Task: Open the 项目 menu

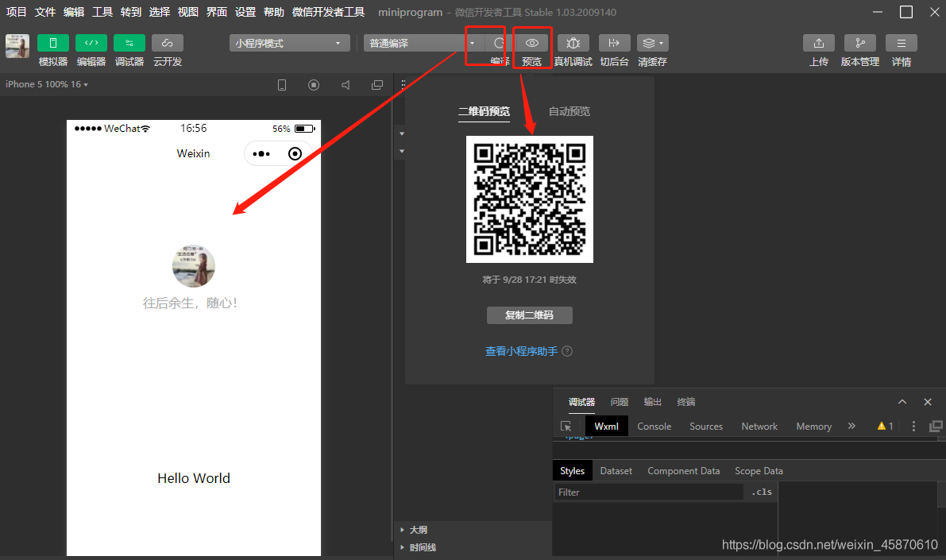Action: coord(17,12)
